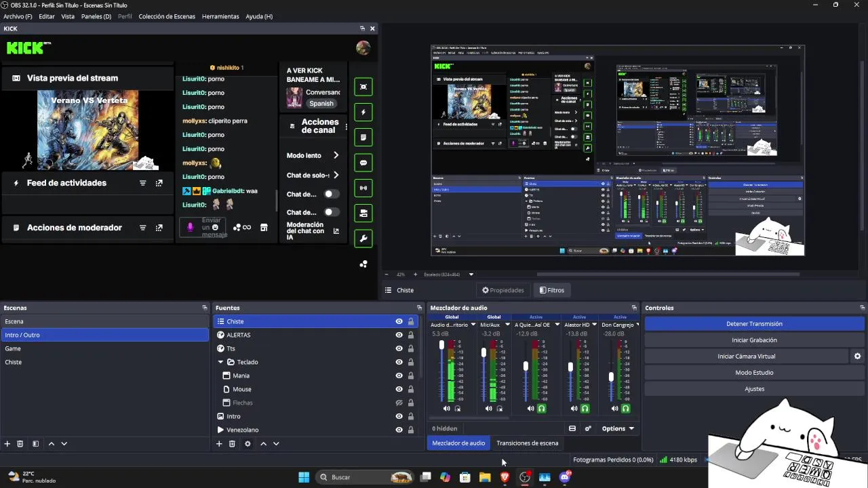Pop out the Acciones de moderador panel
868x488 pixels.
tap(159, 228)
